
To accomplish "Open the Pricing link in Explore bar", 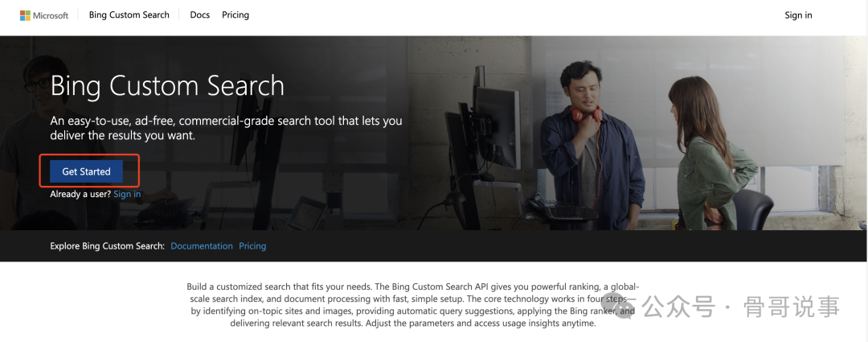I will pos(252,245).
